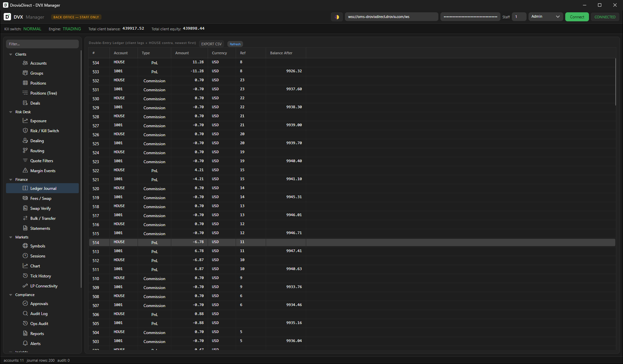
Task: Collapse the Compliance tree section
Action: 11,295
